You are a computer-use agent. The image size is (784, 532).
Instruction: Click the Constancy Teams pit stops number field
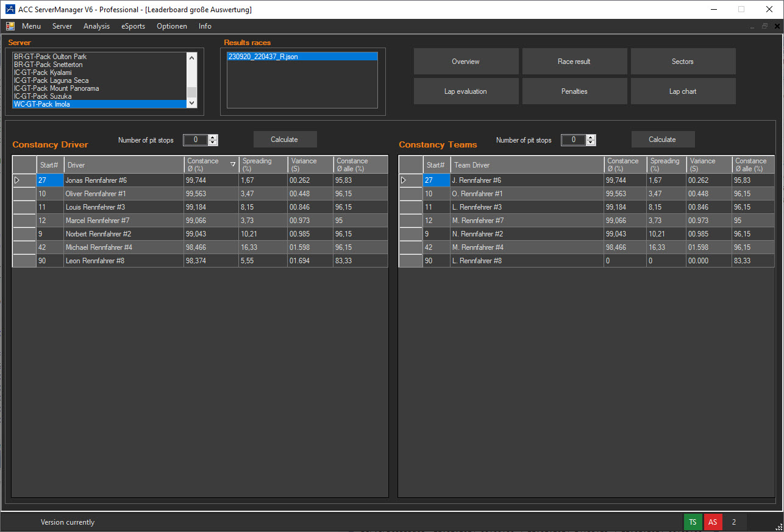572,140
